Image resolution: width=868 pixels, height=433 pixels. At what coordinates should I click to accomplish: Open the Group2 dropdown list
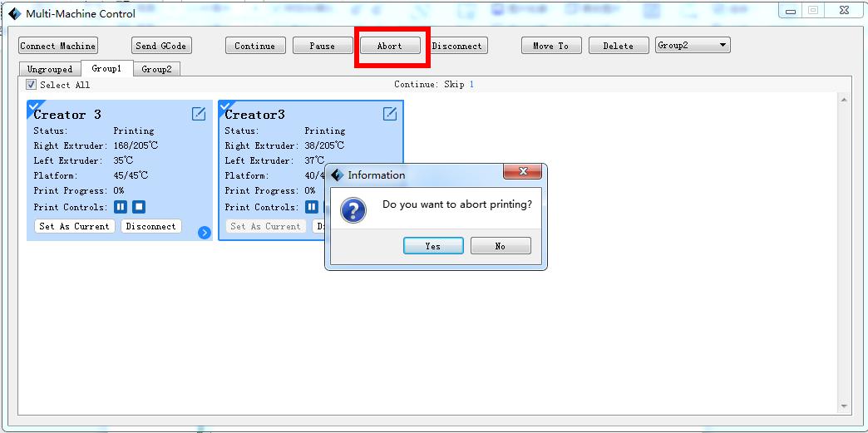[x=693, y=46]
